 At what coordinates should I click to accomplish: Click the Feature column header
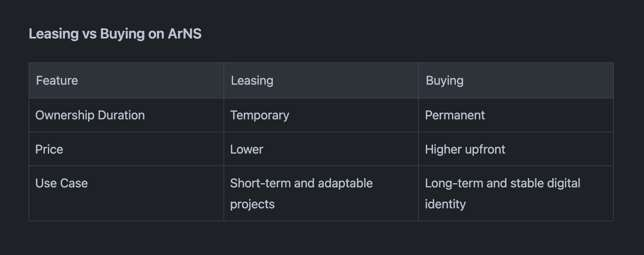tap(57, 80)
